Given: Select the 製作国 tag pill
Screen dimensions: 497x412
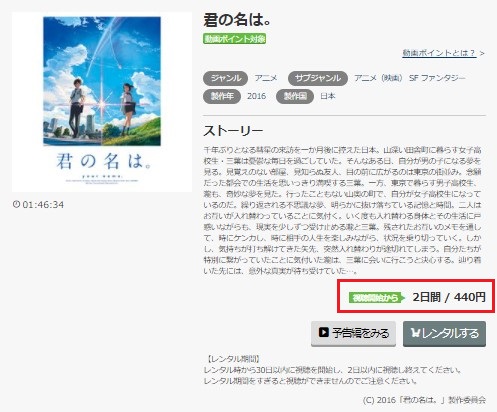Looking at the screenshot, I should click(295, 96).
